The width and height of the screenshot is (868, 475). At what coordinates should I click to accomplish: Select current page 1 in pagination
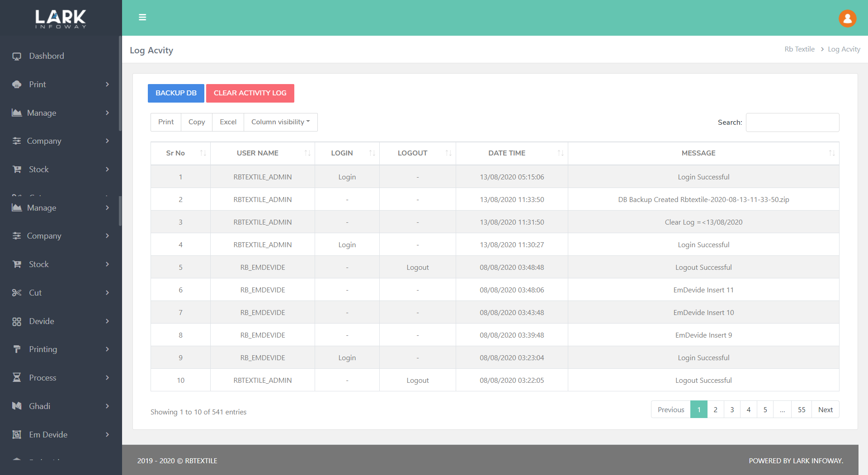(699, 409)
